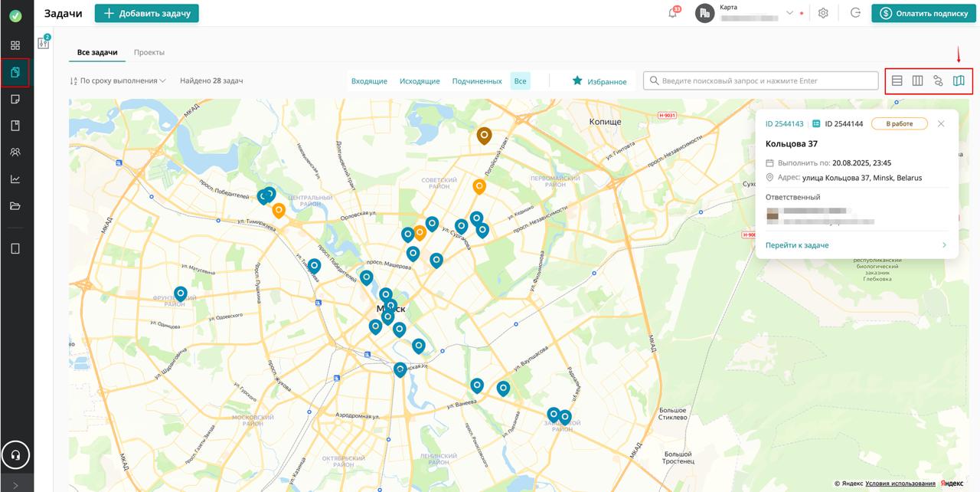Click the В работе status badge
980x492 pixels.
899,123
